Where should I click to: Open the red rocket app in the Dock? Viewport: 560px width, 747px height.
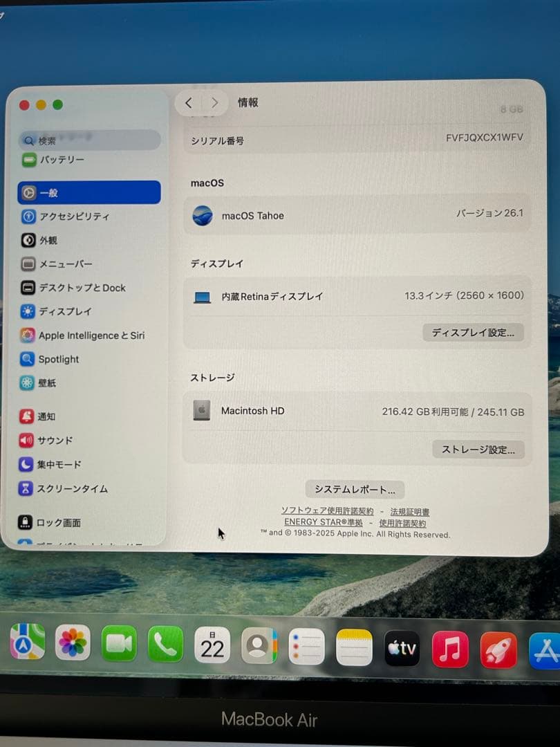[x=498, y=650]
